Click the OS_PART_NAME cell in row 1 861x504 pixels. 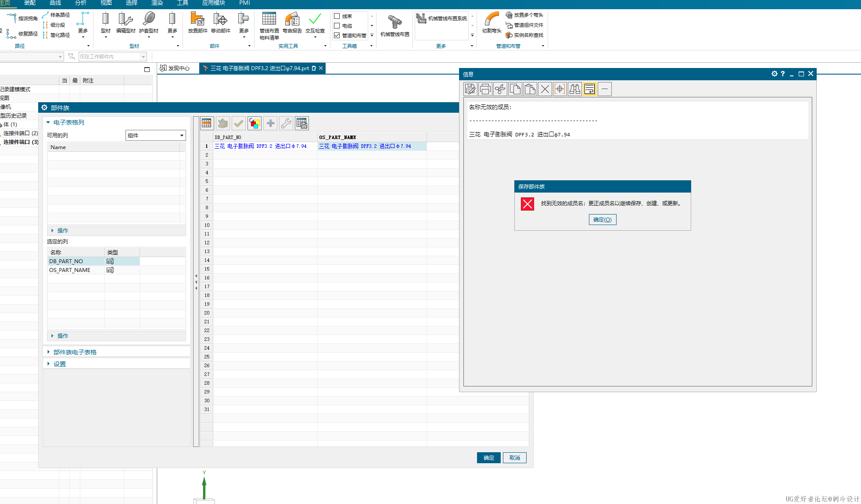coord(372,147)
